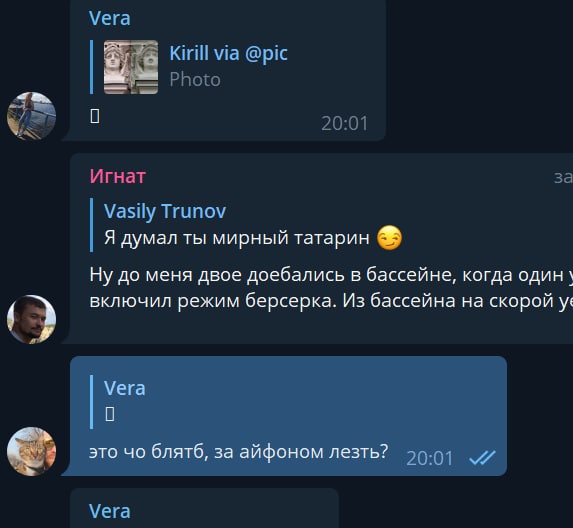Screen dimensions: 573x528
Task: Select the message text about айфоном
Action: pyautogui.click(x=238, y=452)
